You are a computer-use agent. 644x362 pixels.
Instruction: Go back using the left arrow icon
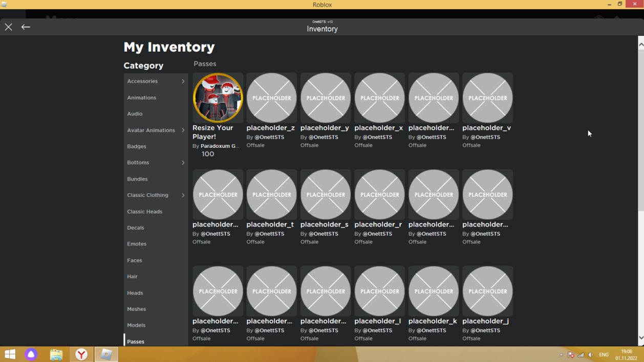click(x=26, y=27)
